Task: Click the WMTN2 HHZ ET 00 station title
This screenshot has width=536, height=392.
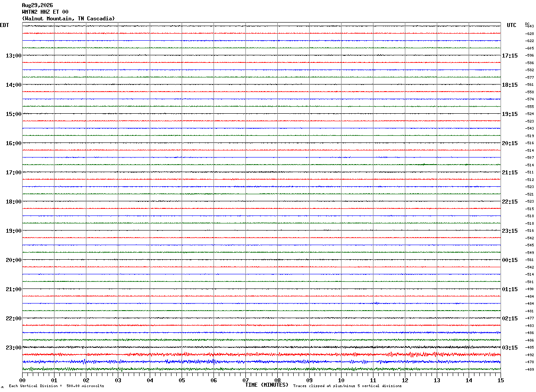Action: point(45,12)
